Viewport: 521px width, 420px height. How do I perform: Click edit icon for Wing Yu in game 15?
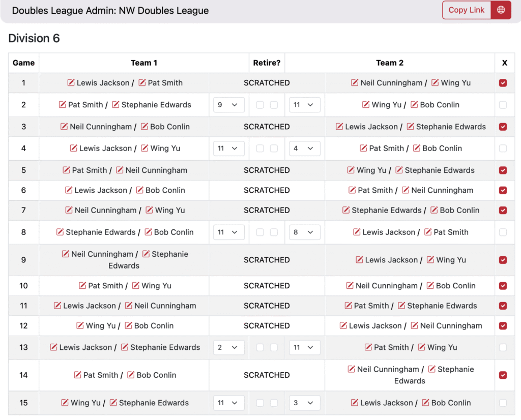tap(65, 402)
